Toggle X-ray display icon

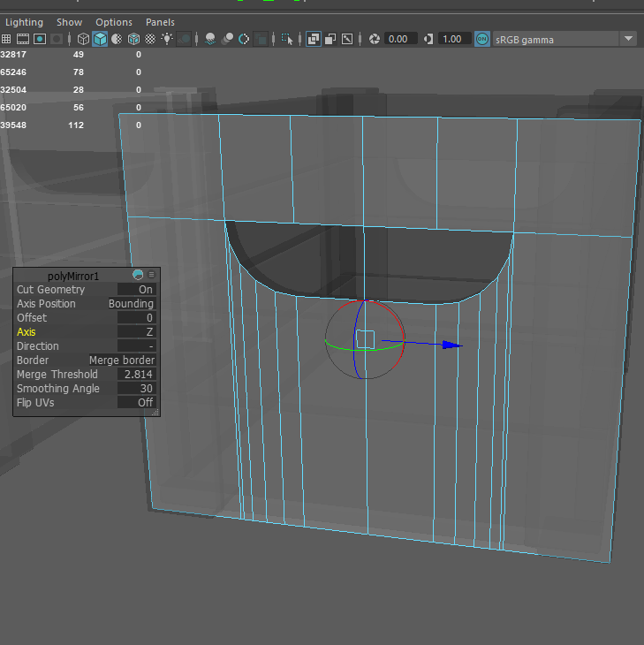[314, 39]
